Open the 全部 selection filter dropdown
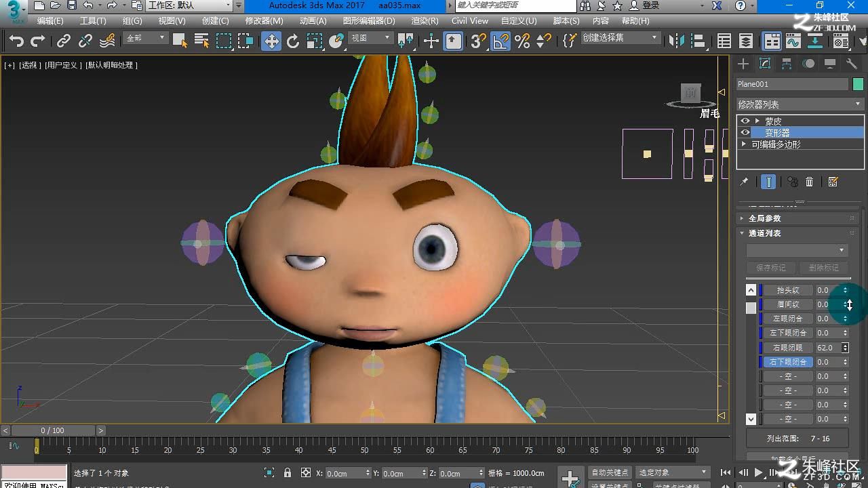Screen dimensions: 868x488 pyautogui.click(x=145, y=38)
